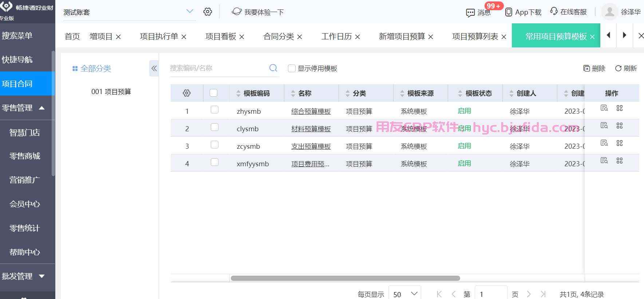Close the 常用项目预算模板 tab
This screenshot has width=644, height=299.
[592, 37]
